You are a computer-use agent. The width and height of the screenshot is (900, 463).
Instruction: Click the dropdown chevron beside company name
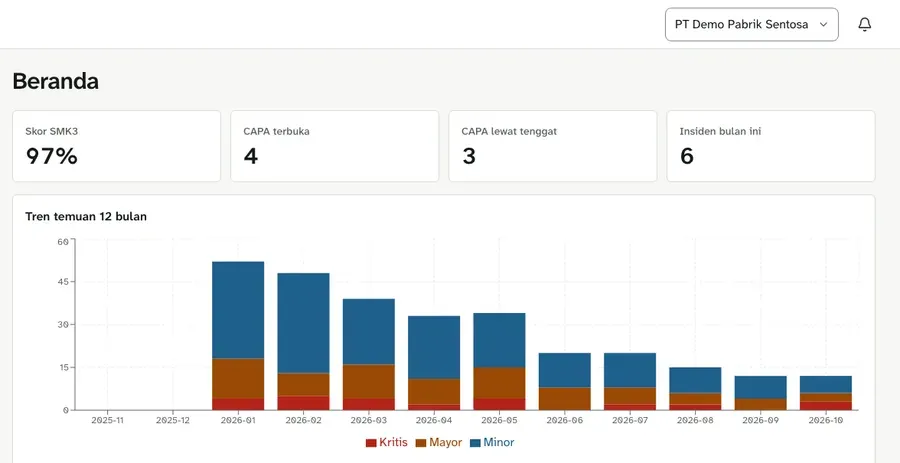[x=823, y=25]
